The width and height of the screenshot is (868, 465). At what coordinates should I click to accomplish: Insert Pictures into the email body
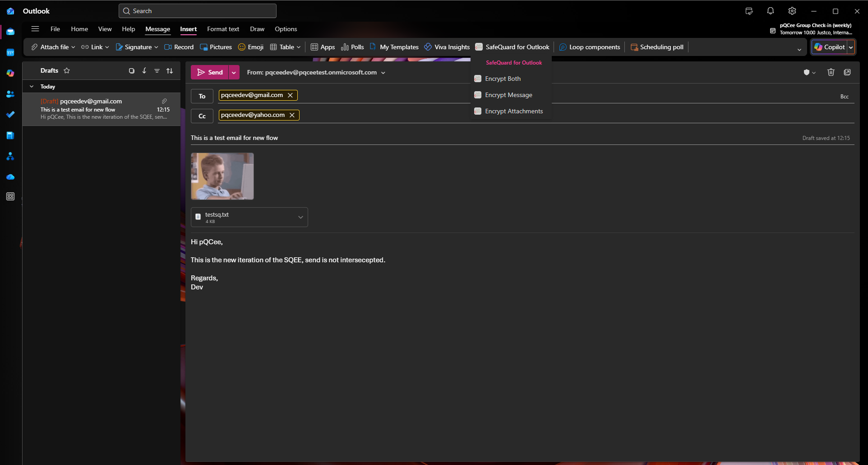[216, 47]
